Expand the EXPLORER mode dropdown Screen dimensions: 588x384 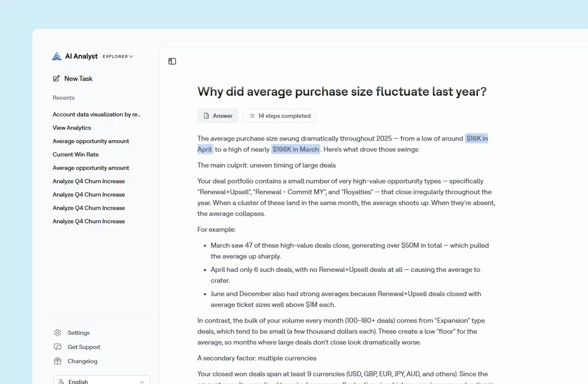[x=118, y=56]
